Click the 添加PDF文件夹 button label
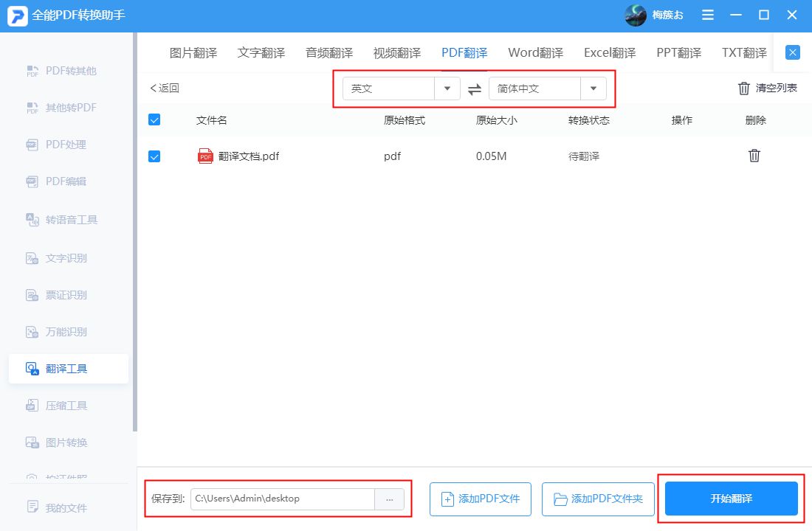This screenshot has width=812, height=531. (607, 499)
